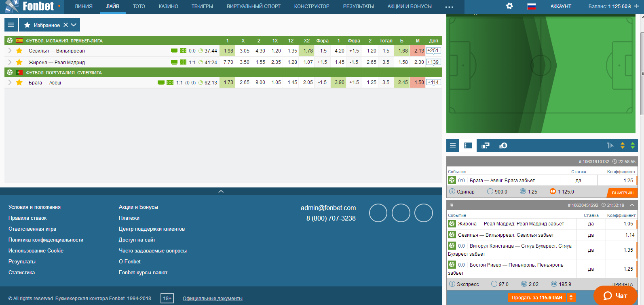Open the hamburger menu beside Избранное

[x=11, y=25]
